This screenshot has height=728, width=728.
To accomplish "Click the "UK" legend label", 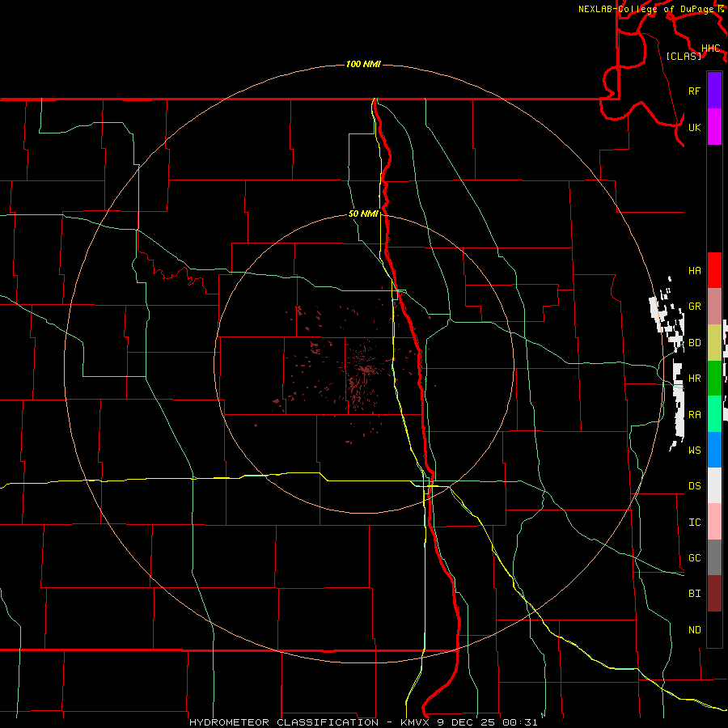I will coord(694,127).
